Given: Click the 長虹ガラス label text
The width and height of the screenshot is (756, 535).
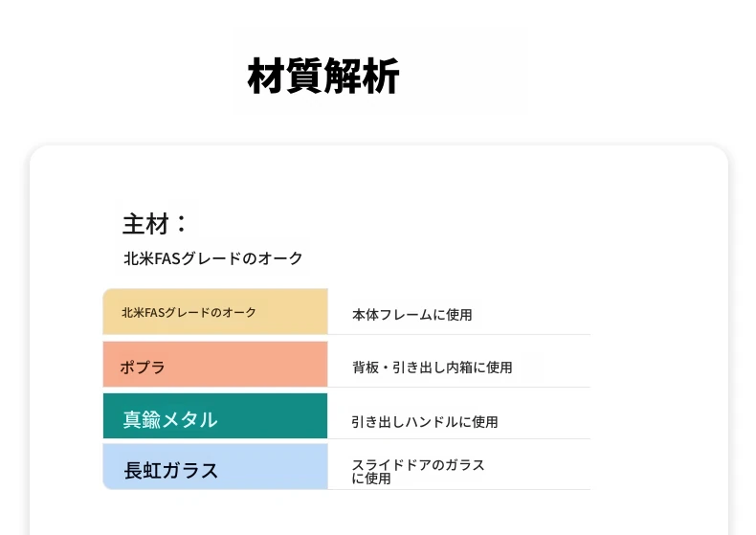Looking at the screenshot, I should [x=170, y=470].
